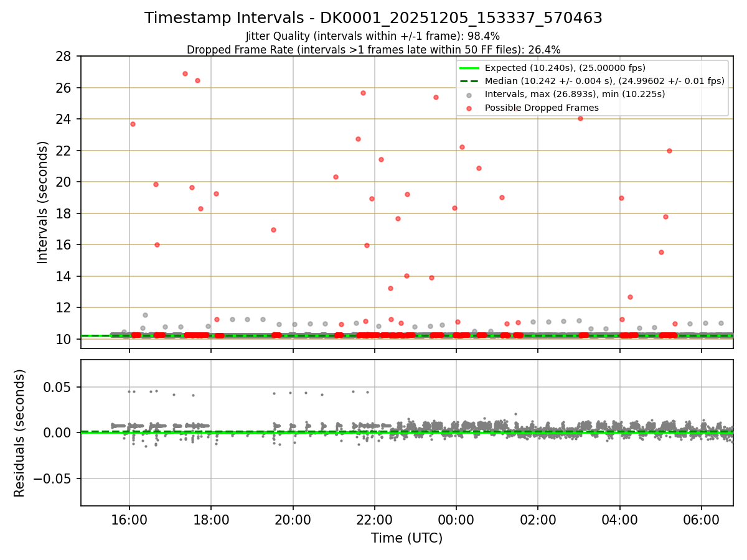Viewport: 747px width, 560px height.
Task: Click the 'Median (10.242 +/- 0.004 s)' legend entry
Action: point(604,81)
